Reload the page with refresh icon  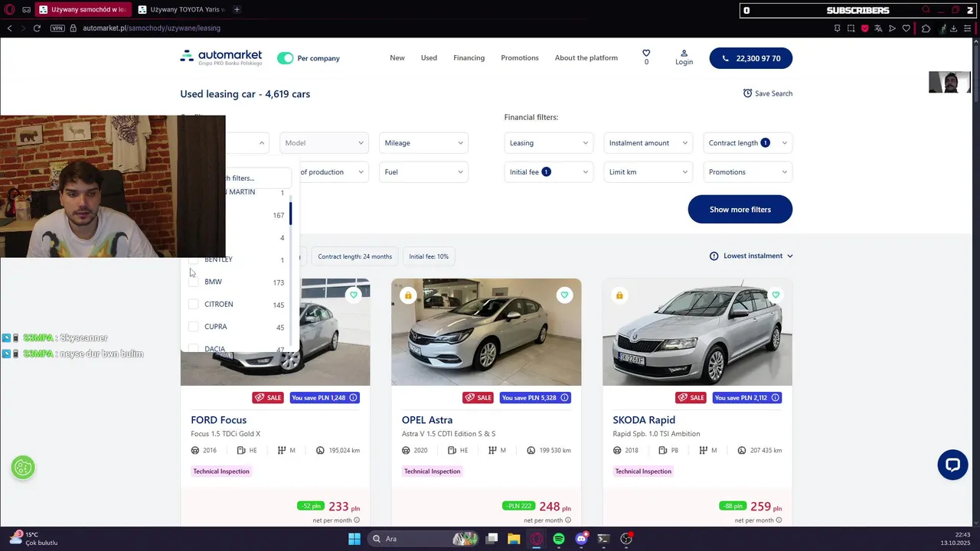tap(37, 28)
